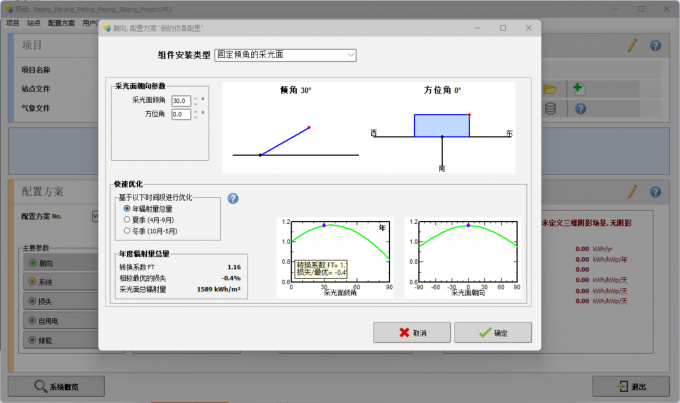Click the purple marker on the azimuth chart
This screenshot has height=403, width=680.
(468, 225)
